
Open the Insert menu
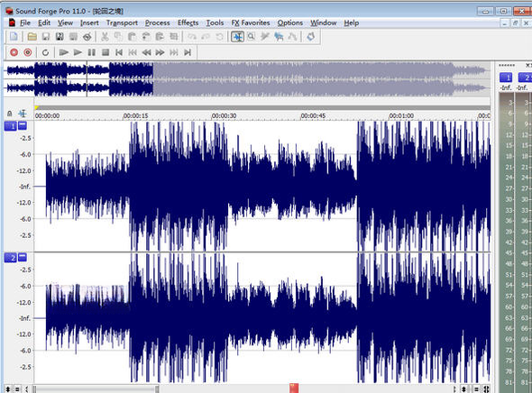89,23
